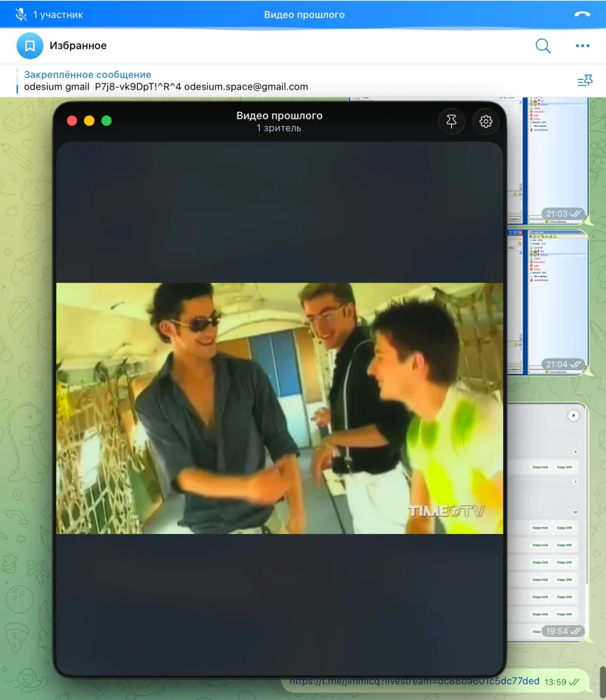
Task: Open the stream settings gear
Action: 486,121
